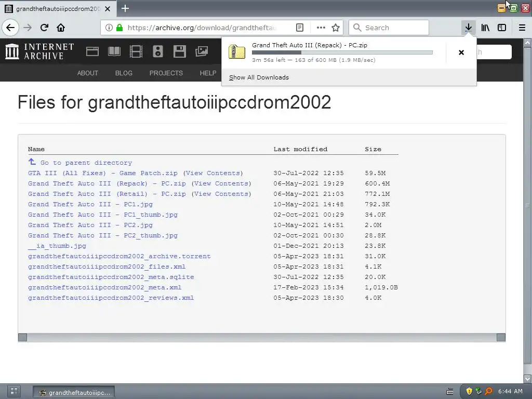
Task: Open Internet Archive texts book icon
Action: click(x=114, y=51)
